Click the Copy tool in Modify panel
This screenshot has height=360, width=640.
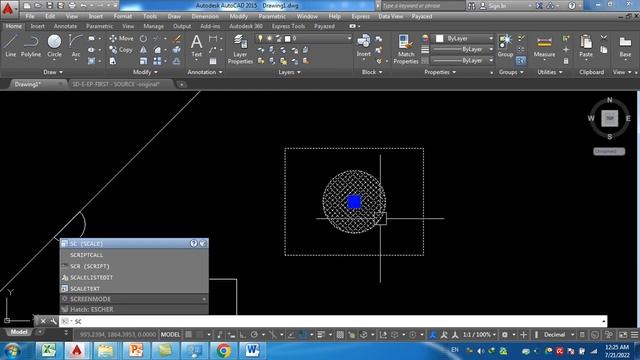[x=121, y=49]
